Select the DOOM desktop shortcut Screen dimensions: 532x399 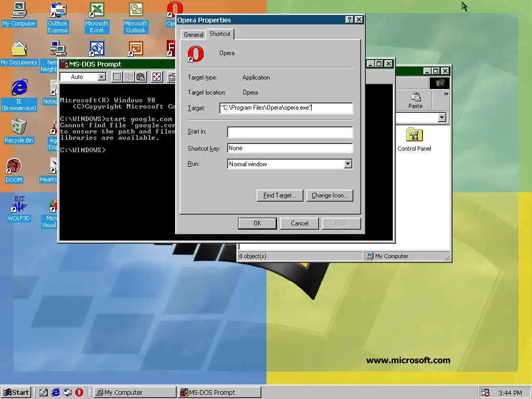14,170
